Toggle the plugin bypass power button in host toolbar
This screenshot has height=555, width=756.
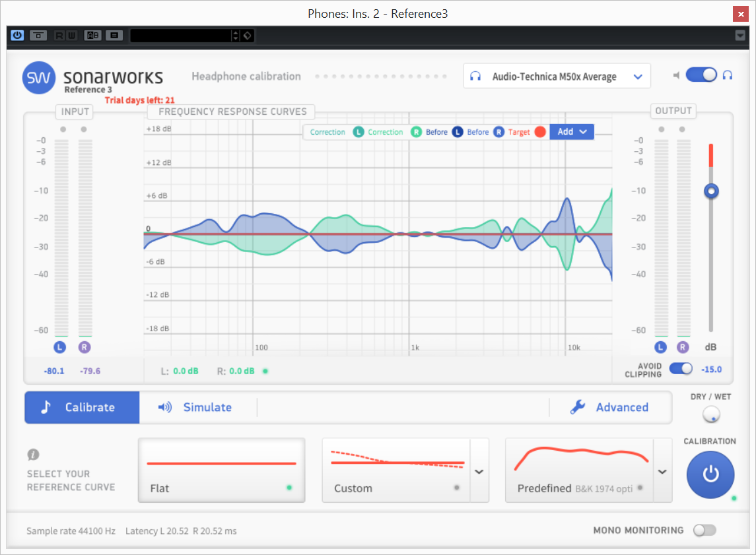[x=17, y=35]
